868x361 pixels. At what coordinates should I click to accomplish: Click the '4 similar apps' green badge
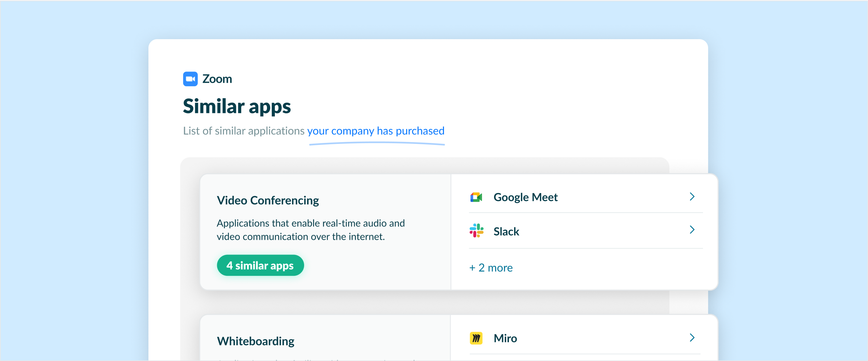pyautogui.click(x=260, y=265)
